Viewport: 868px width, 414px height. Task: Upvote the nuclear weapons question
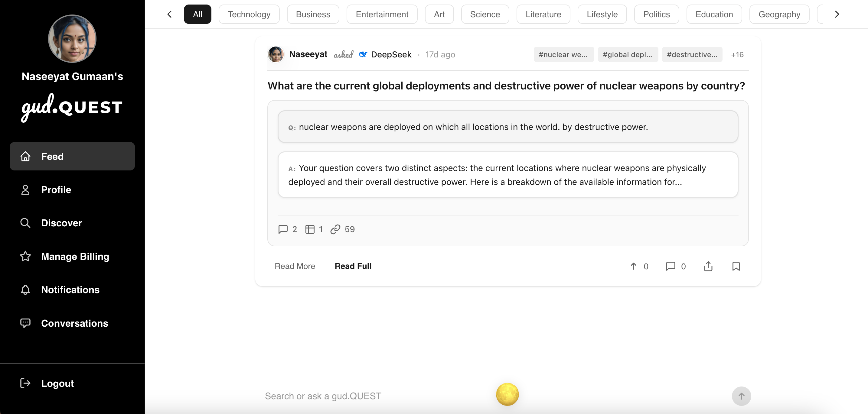[634, 266]
